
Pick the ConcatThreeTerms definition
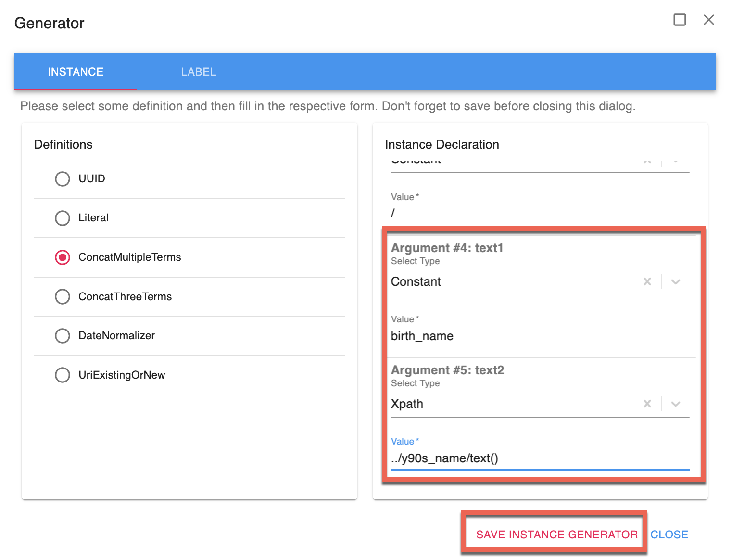(63, 296)
